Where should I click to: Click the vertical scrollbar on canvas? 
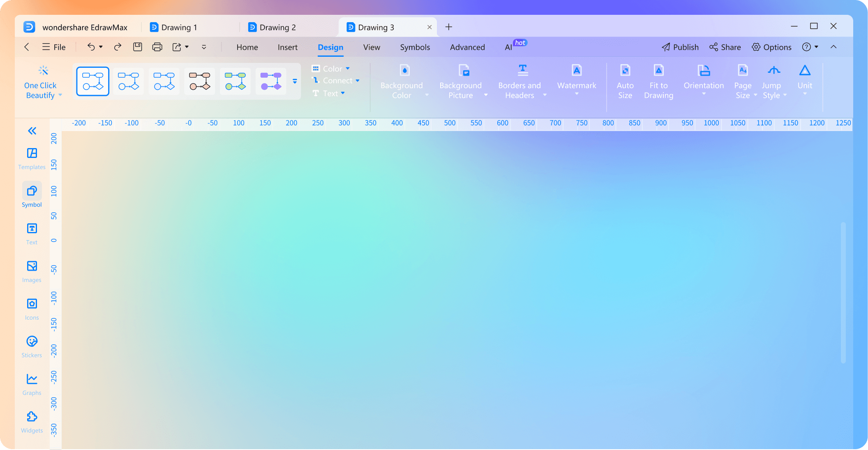843,292
